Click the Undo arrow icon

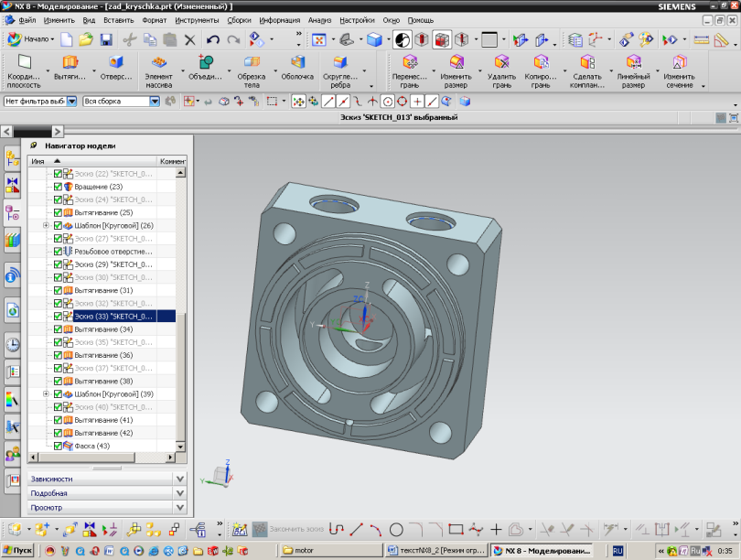tap(213, 39)
